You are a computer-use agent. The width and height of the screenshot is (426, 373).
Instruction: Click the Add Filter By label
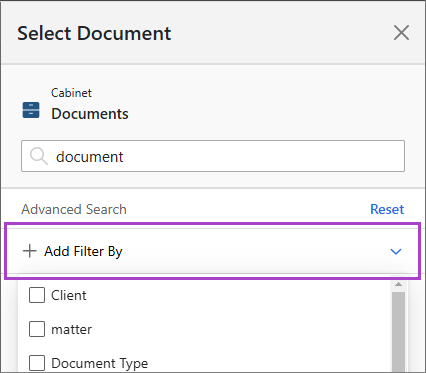[x=83, y=251]
